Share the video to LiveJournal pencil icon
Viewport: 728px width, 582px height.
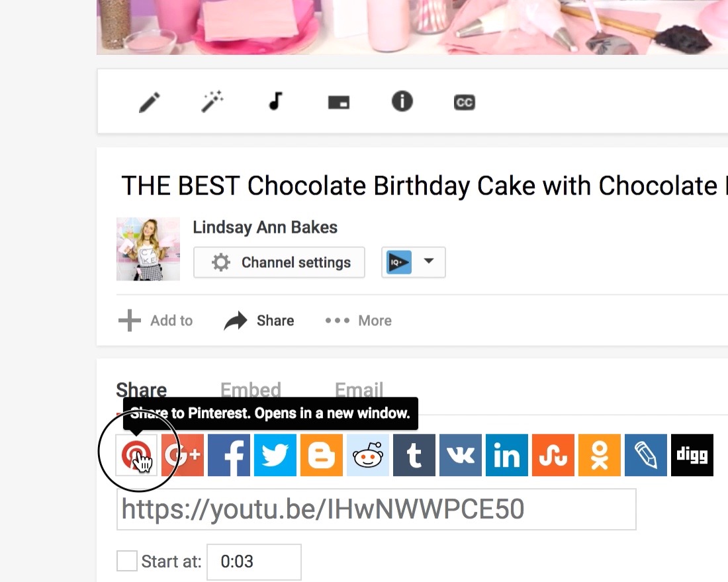pyautogui.click(x=646, y=455)
